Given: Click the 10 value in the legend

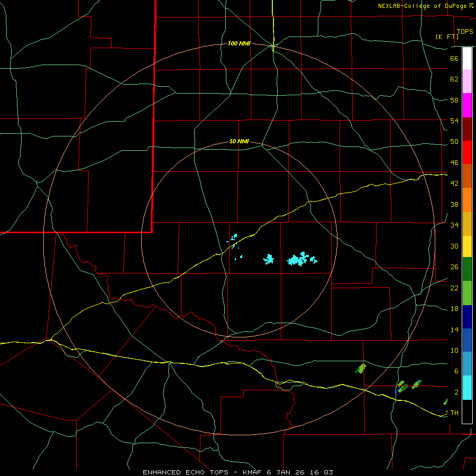Looking at the screenshot, I should coord(454,350).
